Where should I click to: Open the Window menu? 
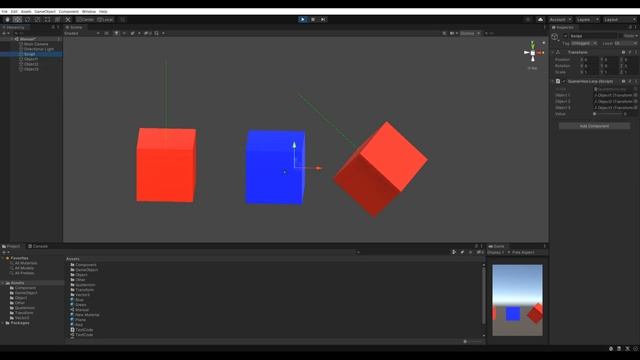pyautogui.click(x=89, y=11)
